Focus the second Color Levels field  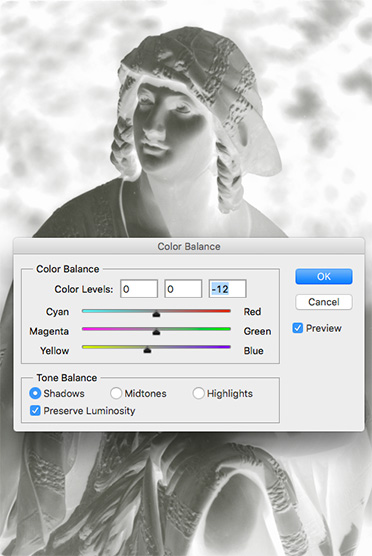(183, 289)
